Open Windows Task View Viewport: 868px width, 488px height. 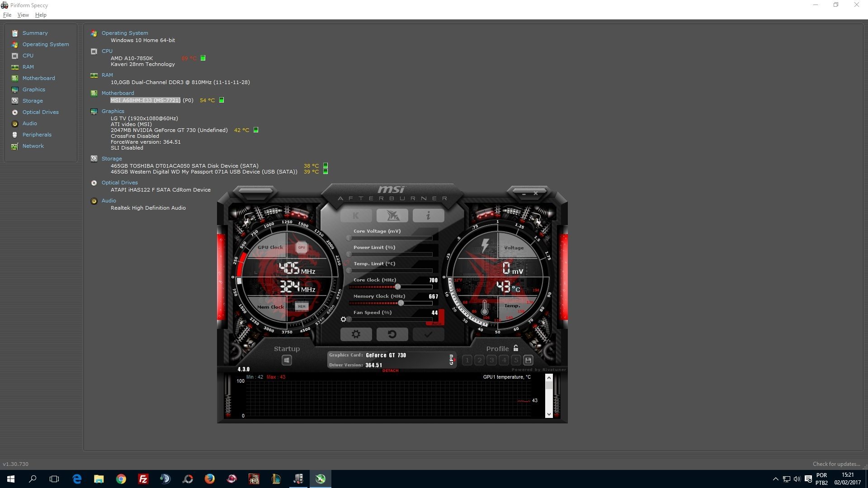click(54, 479)
